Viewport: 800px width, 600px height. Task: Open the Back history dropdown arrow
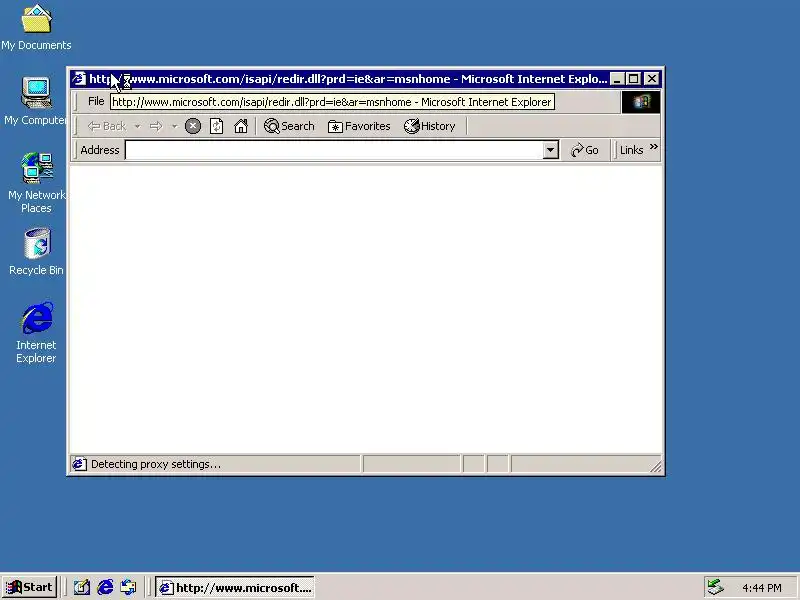137,126
